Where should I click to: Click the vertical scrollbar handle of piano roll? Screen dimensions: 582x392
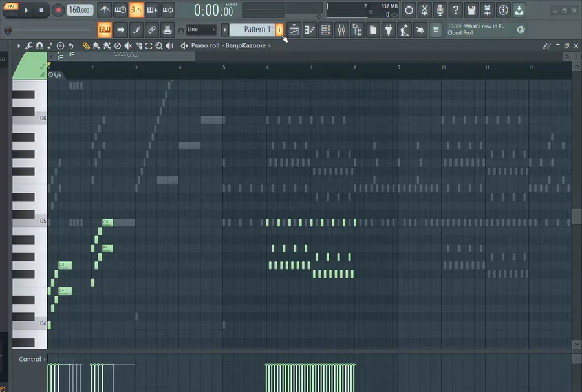576,217
